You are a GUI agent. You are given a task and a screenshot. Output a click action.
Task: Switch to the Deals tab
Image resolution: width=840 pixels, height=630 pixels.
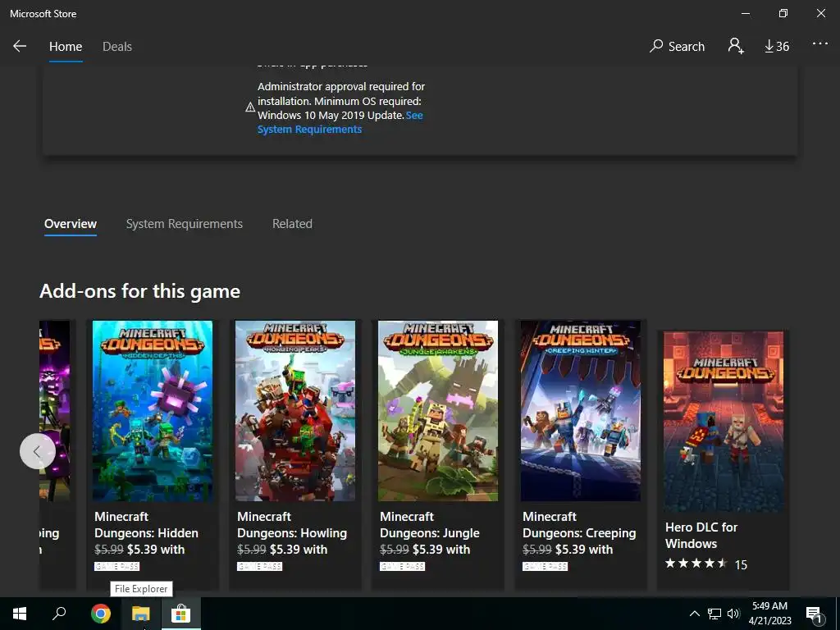coord(117,47)
